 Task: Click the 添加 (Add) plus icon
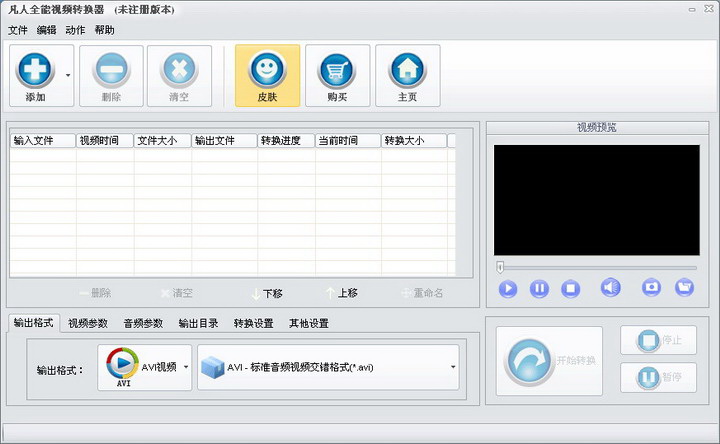[x=35, y=70]
